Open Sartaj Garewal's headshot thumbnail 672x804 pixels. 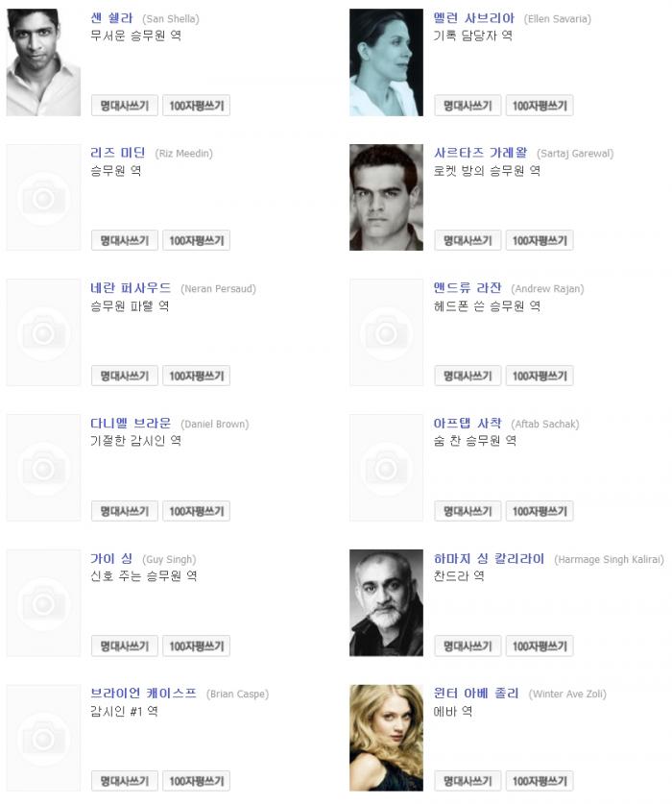pos(387,198)
